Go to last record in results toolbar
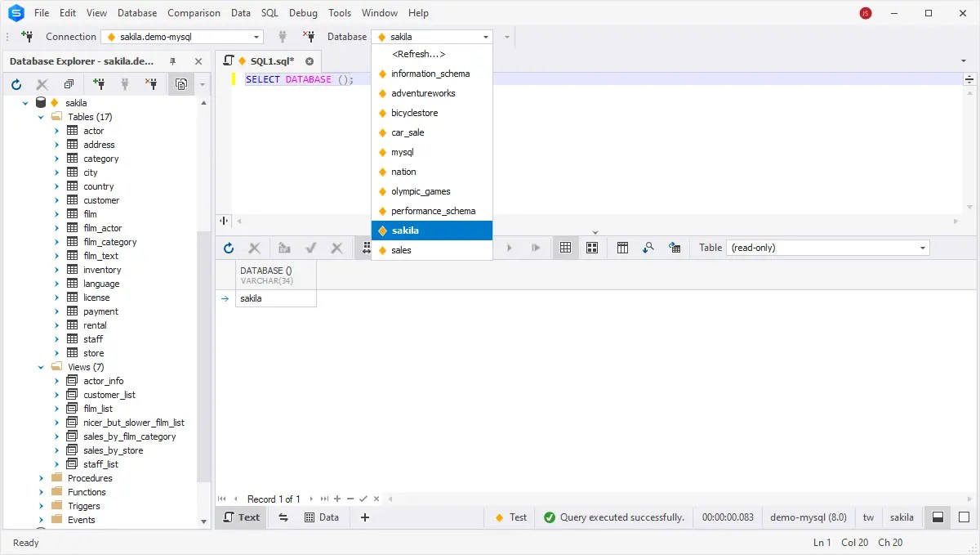 [x=536, y=248]
